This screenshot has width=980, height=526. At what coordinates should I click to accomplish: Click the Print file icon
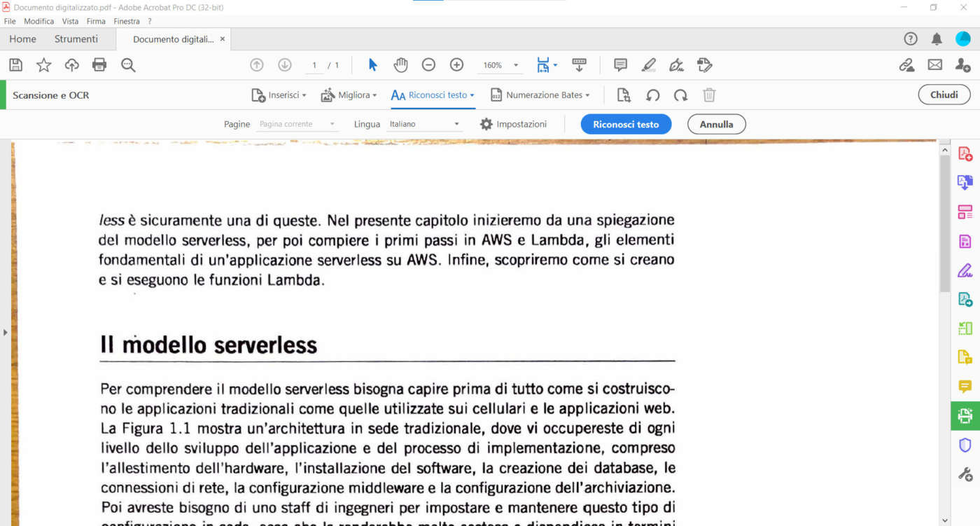(x=99, y=65)
